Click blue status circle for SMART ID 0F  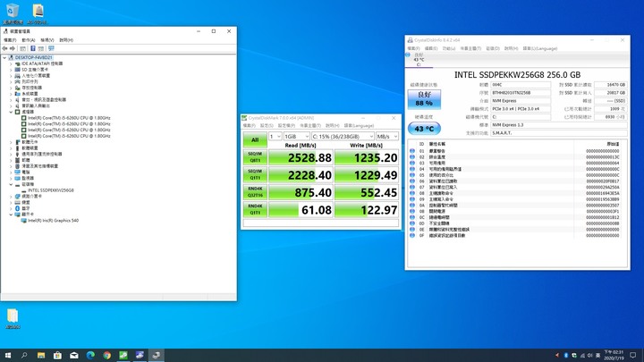click(412, 236)
